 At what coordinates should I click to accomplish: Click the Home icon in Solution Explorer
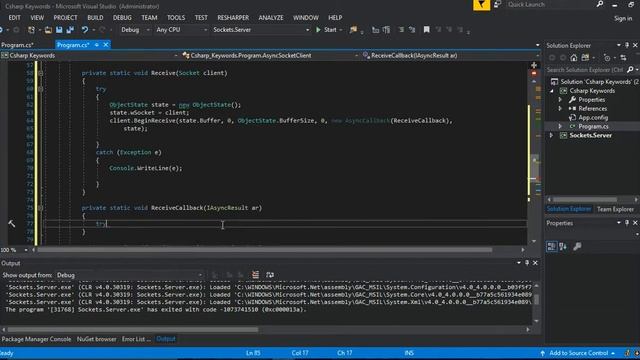[573, 58]
